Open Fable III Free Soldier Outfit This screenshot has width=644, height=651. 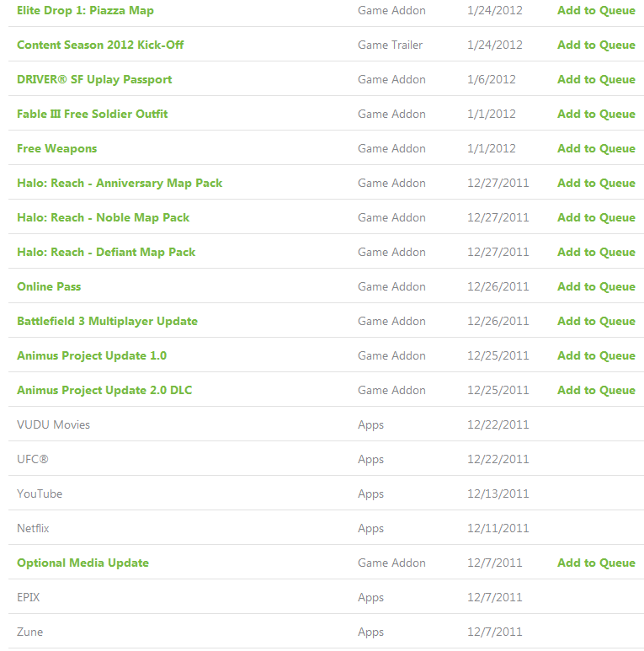click(92, 114)
